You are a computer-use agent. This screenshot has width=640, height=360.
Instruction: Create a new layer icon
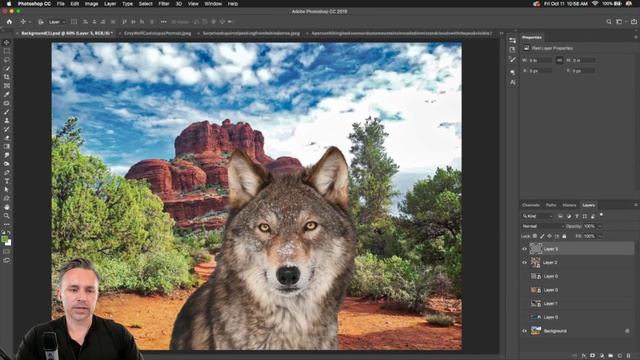tap(620, 356)
